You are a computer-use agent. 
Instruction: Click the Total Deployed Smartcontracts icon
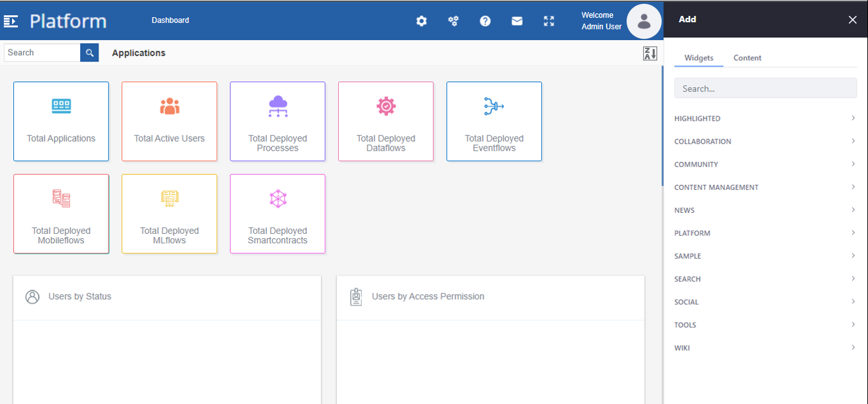point(278,198)
